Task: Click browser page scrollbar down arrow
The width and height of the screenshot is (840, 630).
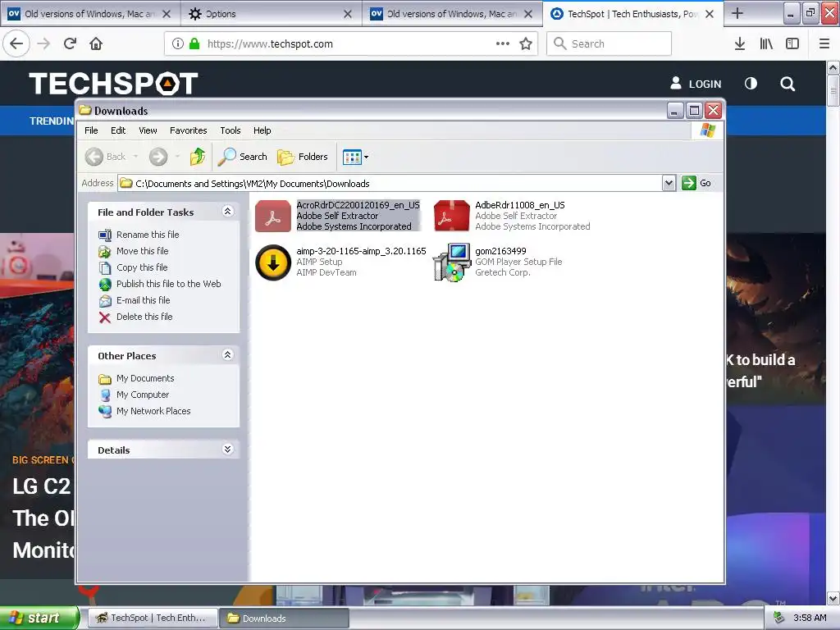Action: point(833,598)
